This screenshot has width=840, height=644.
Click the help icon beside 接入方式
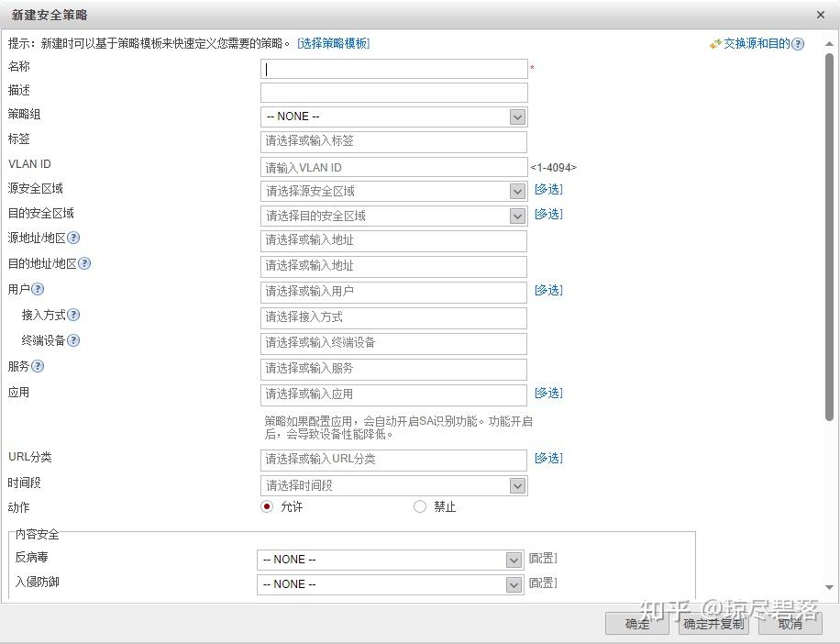pyautogui.click(x=73, y=315)
